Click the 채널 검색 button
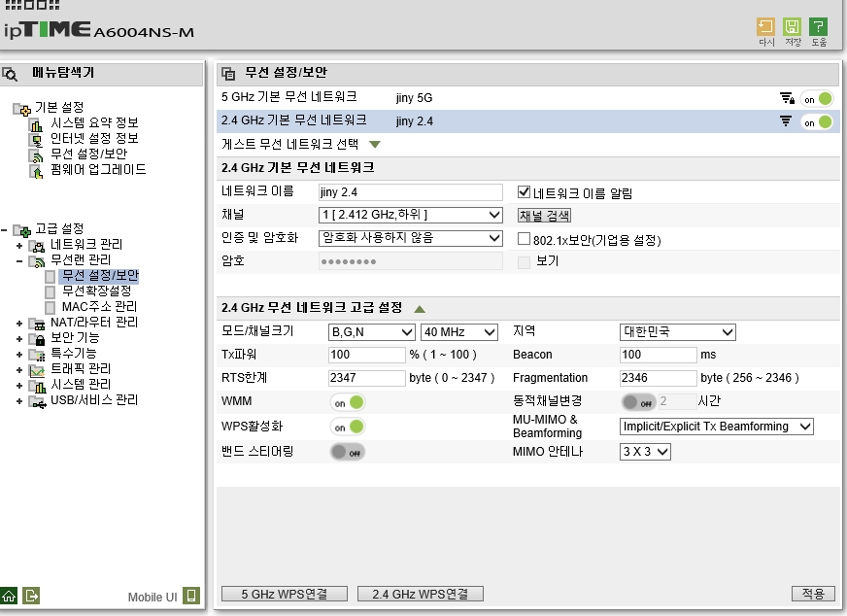Image resolution: width=847 pixels, height=616 pixels. click(544, 216)
